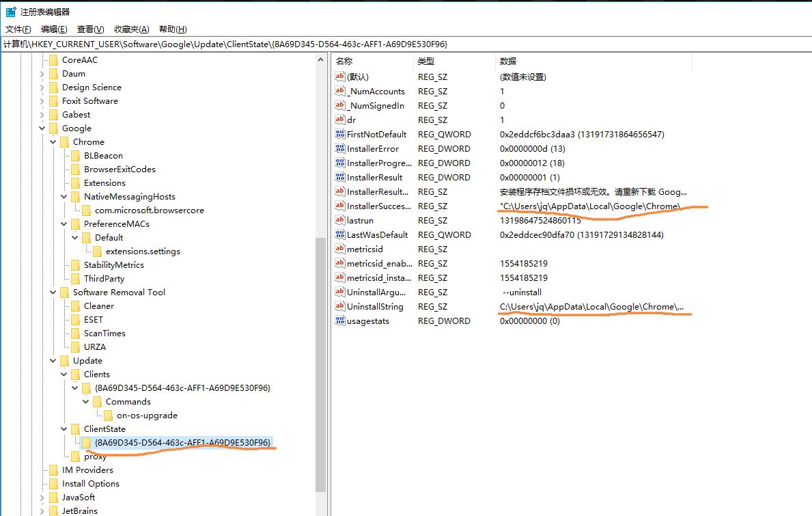Collapse the Update key node

(x=53, y=361)
